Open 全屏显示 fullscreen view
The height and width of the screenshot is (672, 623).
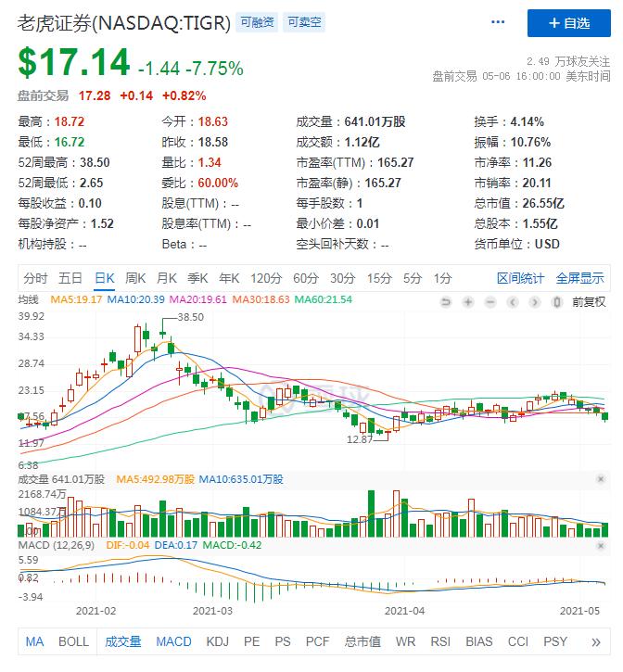click(x=579, y=279)
